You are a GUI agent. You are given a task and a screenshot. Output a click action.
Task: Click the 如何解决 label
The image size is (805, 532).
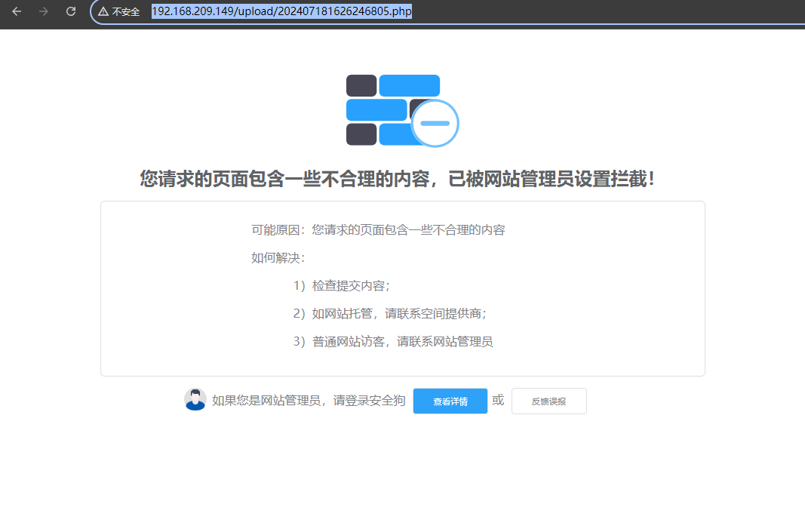pos(278,258)
